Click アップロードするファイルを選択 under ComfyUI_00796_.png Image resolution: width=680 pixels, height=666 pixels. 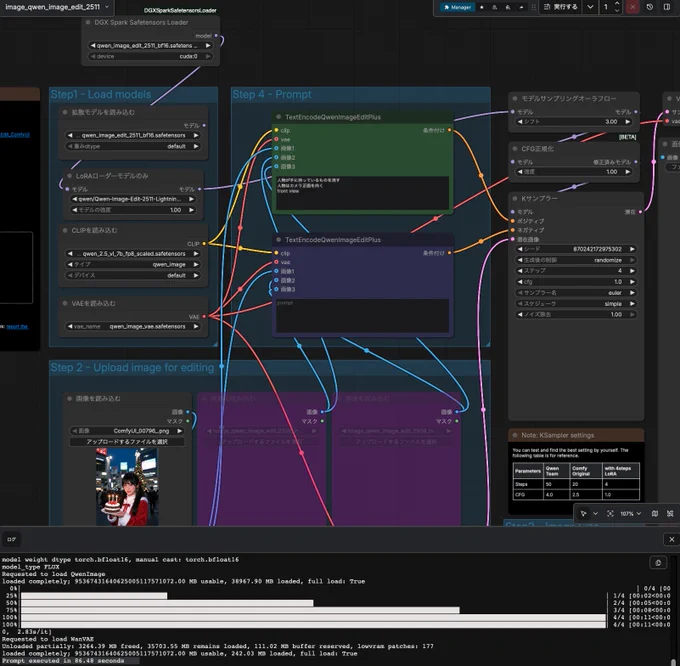pos(127,442)
